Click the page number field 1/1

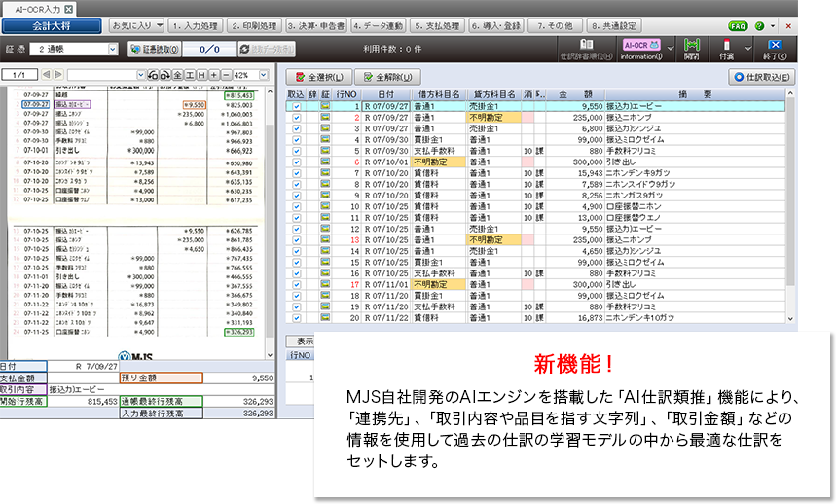(19, 75)
